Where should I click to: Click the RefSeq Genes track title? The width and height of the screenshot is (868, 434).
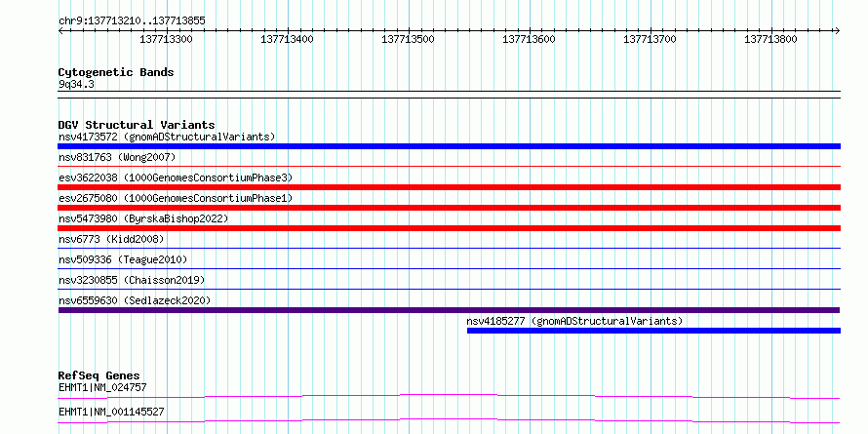[x=99, y=375]
